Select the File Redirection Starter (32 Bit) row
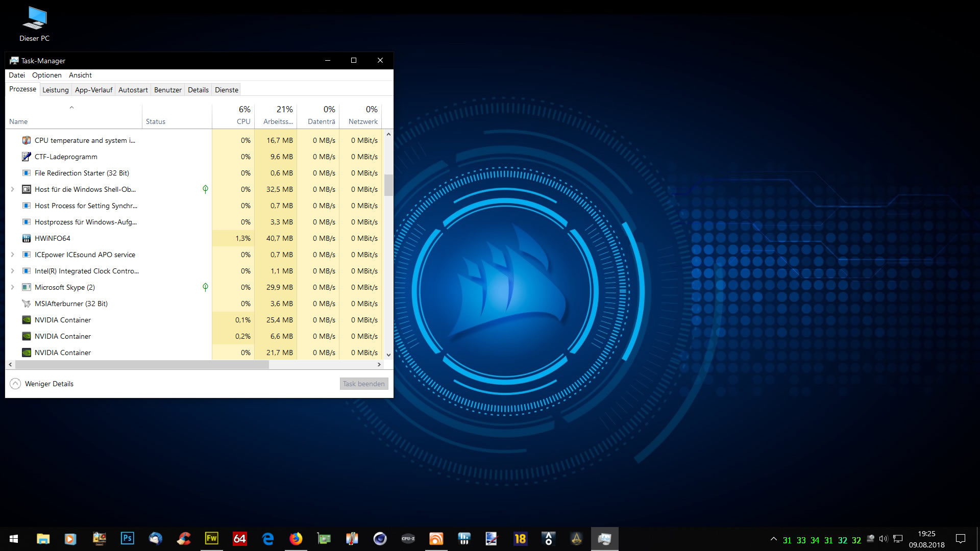Screen dimensions: 980x551 (194, 173)
